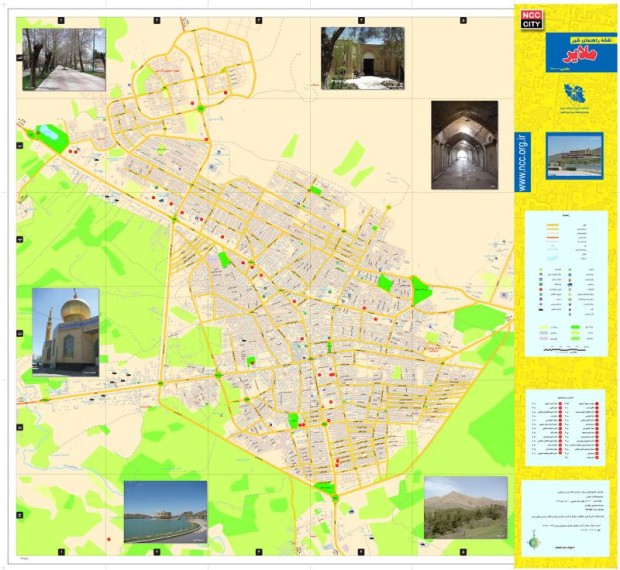Click the NCC CITY logo

coord(529,18)
